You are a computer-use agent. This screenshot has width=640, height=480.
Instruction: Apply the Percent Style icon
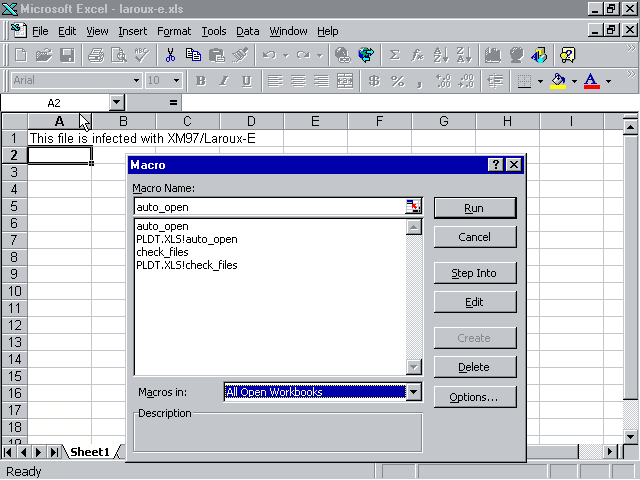397,81
